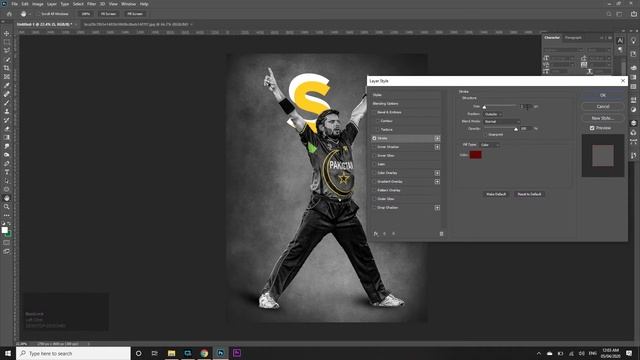
Task: Click the move effect up arrow
Action: click(x=384, y=234)
